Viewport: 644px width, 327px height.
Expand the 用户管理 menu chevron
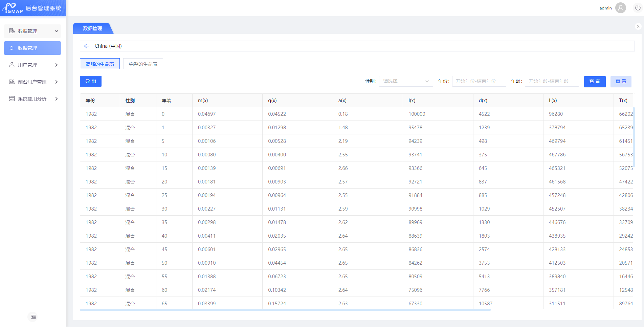57,65
